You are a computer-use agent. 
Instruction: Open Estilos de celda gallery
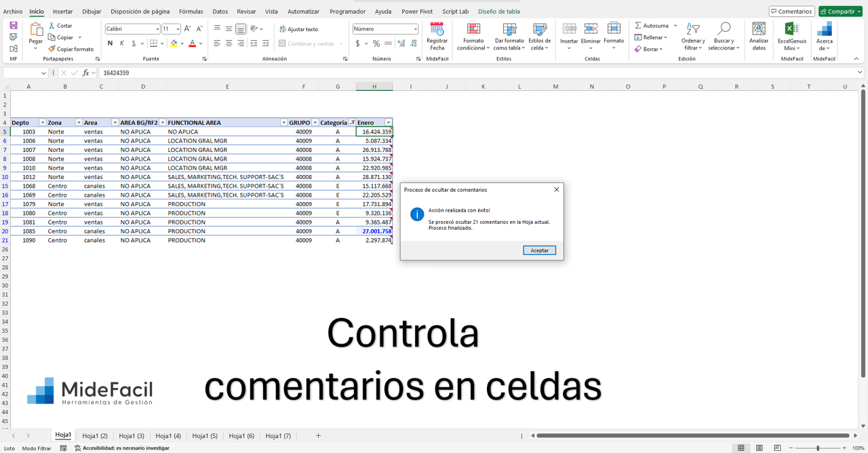540,36
